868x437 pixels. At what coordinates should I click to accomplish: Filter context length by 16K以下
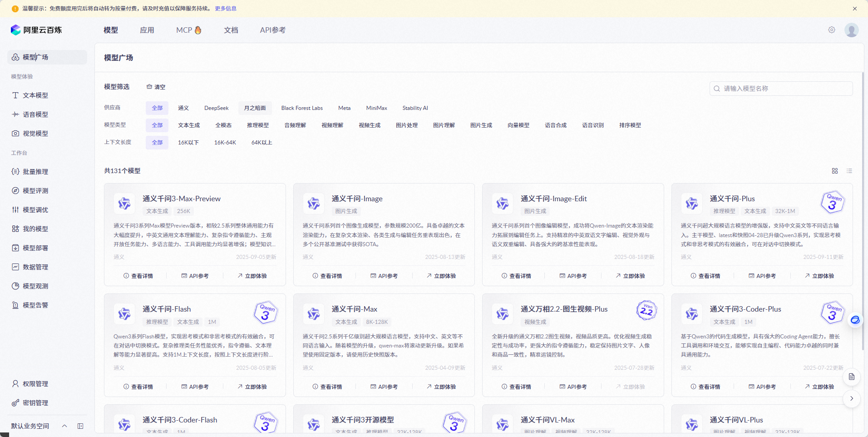188,143
